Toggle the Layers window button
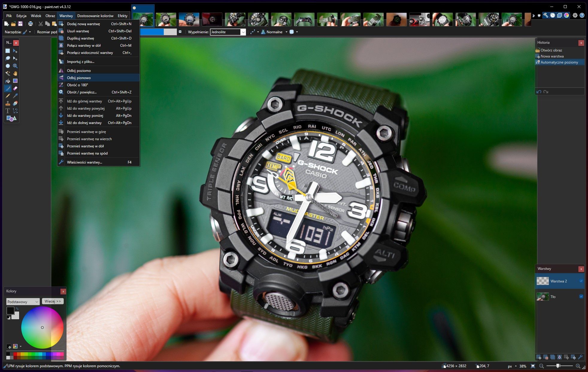The width and height of the screenshot is (588, 372). [x=560, y=16]
